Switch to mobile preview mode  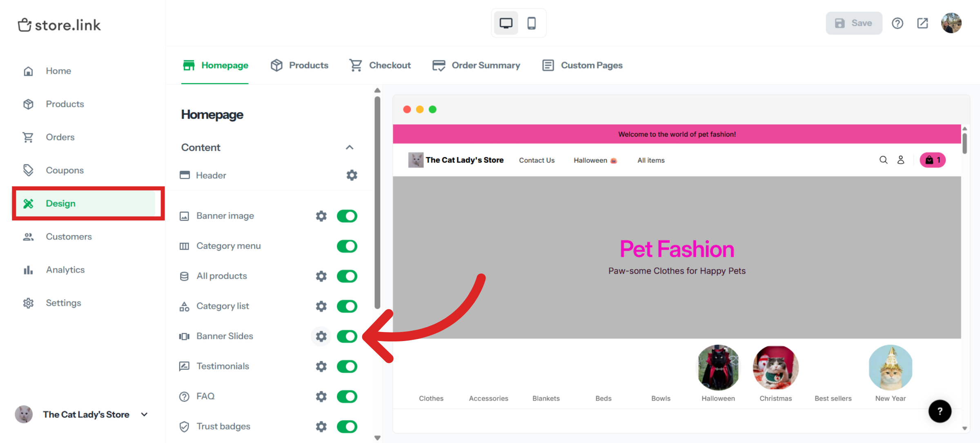[531, 23]
